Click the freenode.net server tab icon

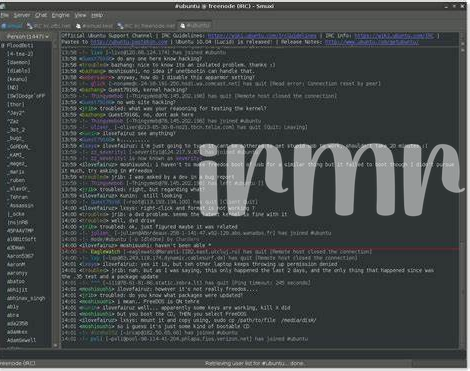[120, 26]
